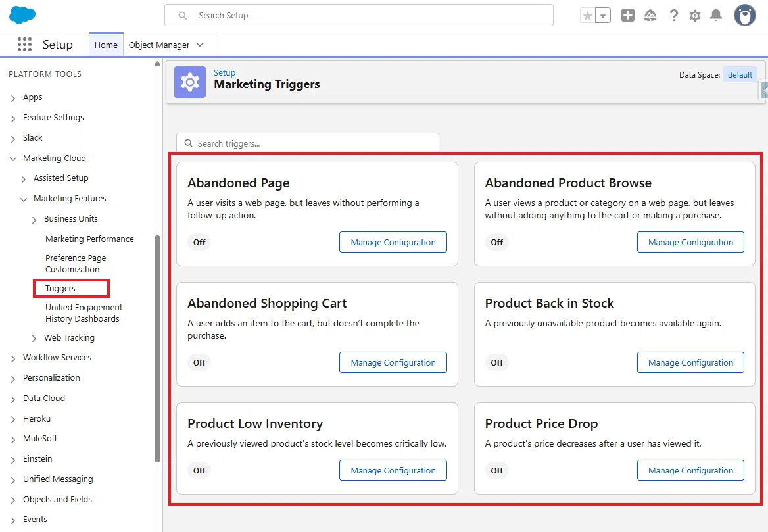Manage Configuration for Abandoned Page
The width and height of the screenshot is (768, 532).
coord(393,242)
